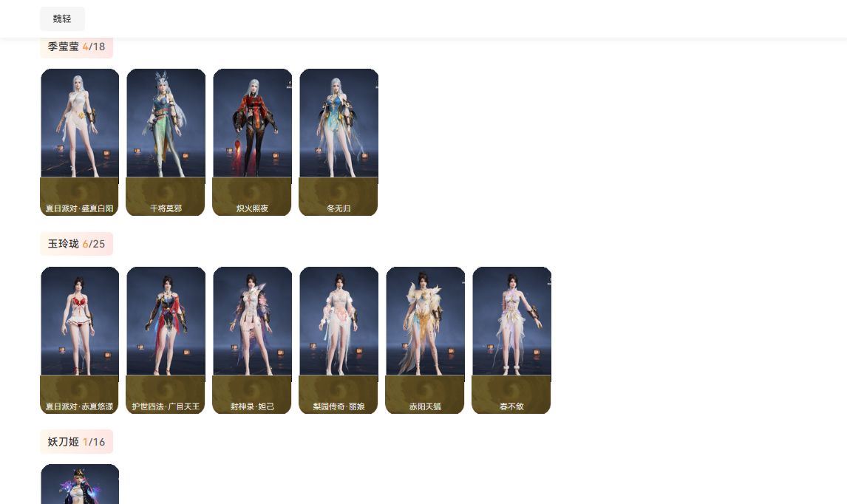Click the 炽火照夜 name caption
The width and height of the screenshot is (847, 504).
pos(252,208)
